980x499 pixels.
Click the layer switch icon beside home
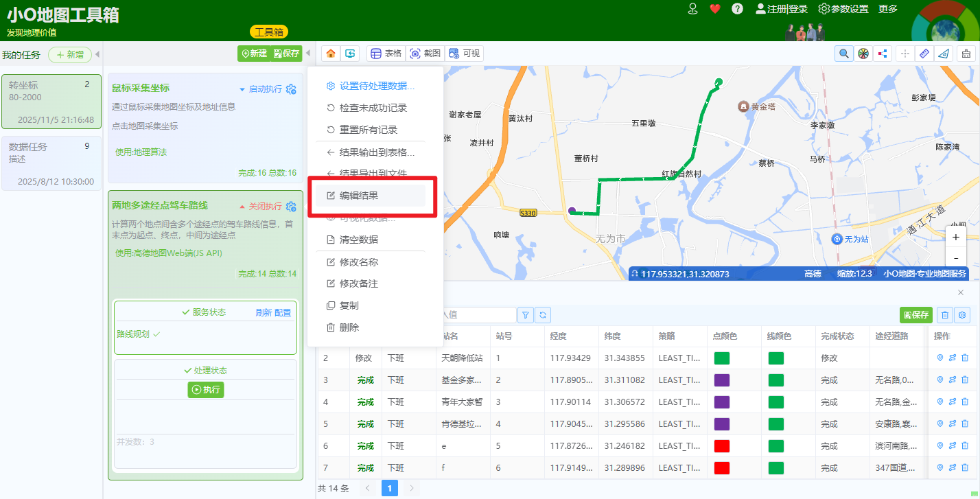[x=351, y=54]
